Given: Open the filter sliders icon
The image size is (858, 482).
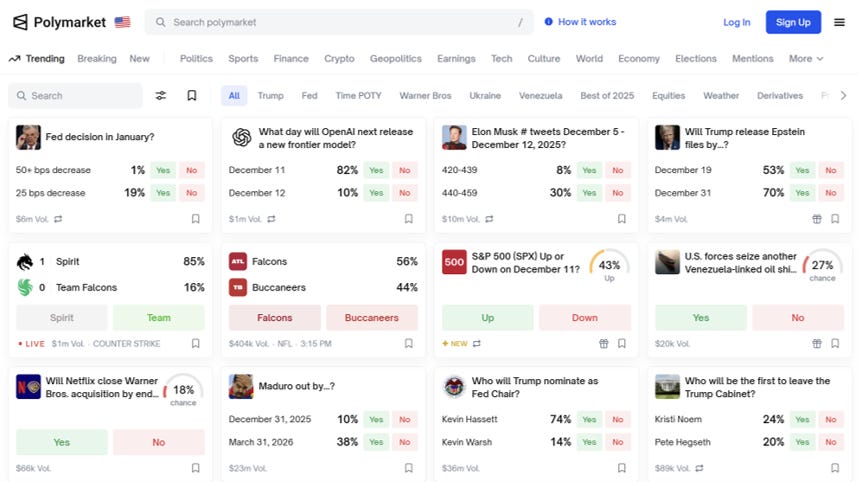Looking at the screenshot, I should 160,96.
